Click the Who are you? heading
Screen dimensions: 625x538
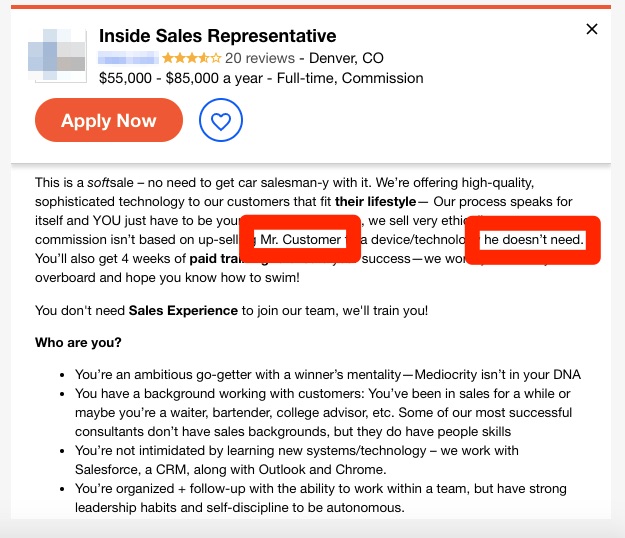click(78, 342)
